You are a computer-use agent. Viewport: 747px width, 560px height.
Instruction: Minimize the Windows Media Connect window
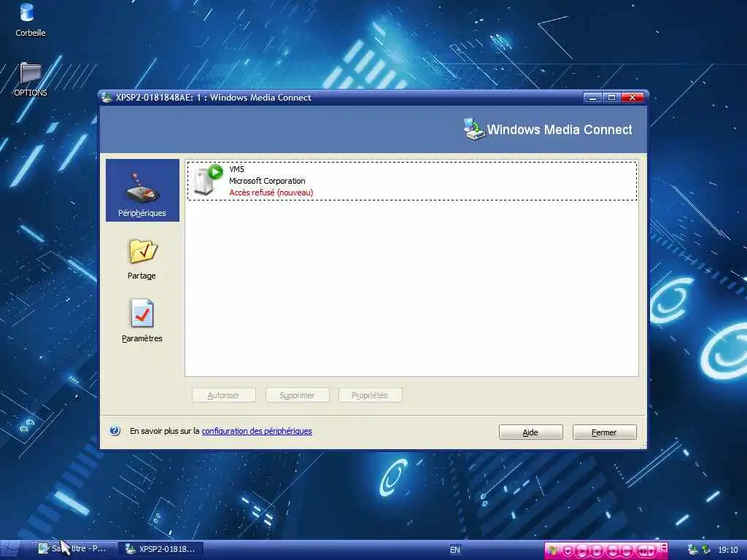(592, 98)
